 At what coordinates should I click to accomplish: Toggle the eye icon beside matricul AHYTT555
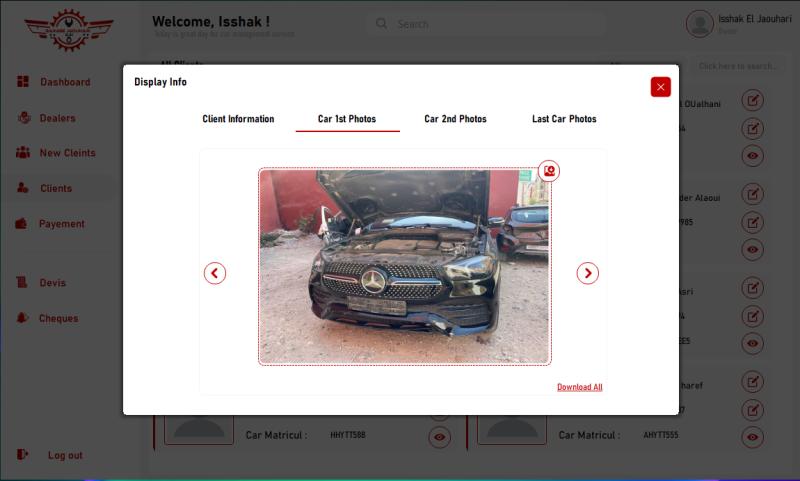753,437
